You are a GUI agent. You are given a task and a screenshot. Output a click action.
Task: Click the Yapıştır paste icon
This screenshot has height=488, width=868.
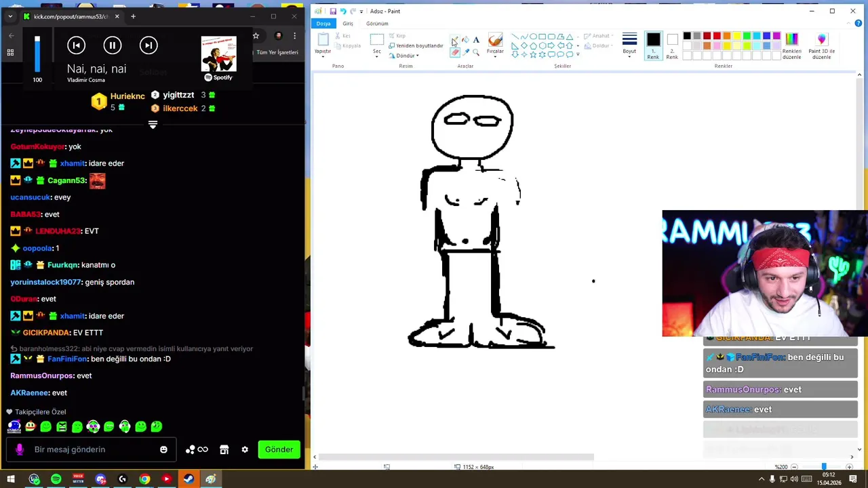click(323, 41)
